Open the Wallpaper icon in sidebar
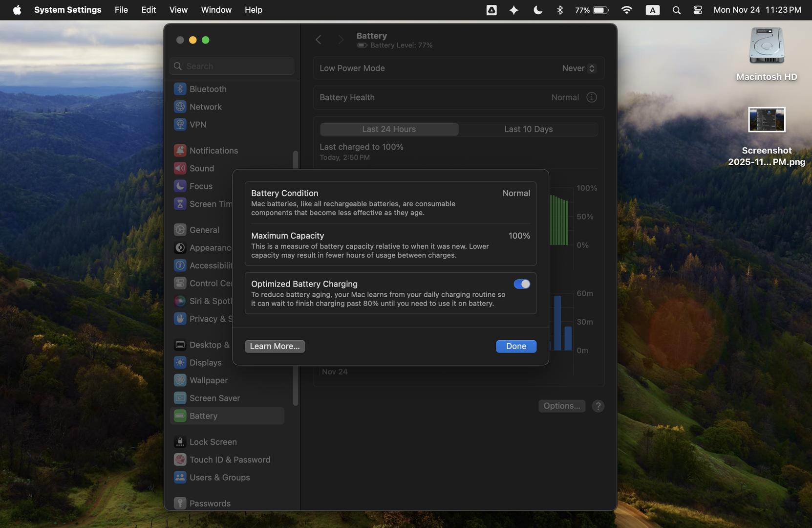Viewport: 812px width, 528px height. tap(180, 380)
